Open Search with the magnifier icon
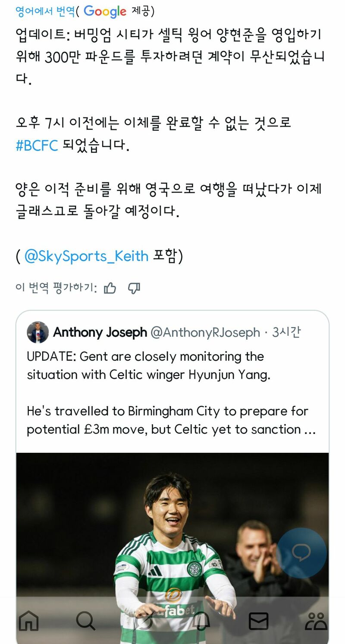This screenshot has height=644, width=345. tap(86, 621)
